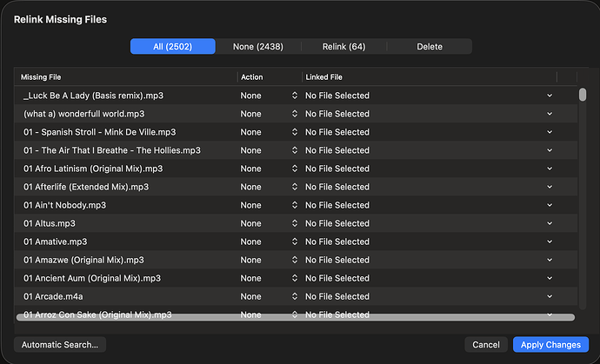Screen dimensions: 600x364
Task: Open Action stepper for _Luck Be A Lady row
Action: (295, 96)
